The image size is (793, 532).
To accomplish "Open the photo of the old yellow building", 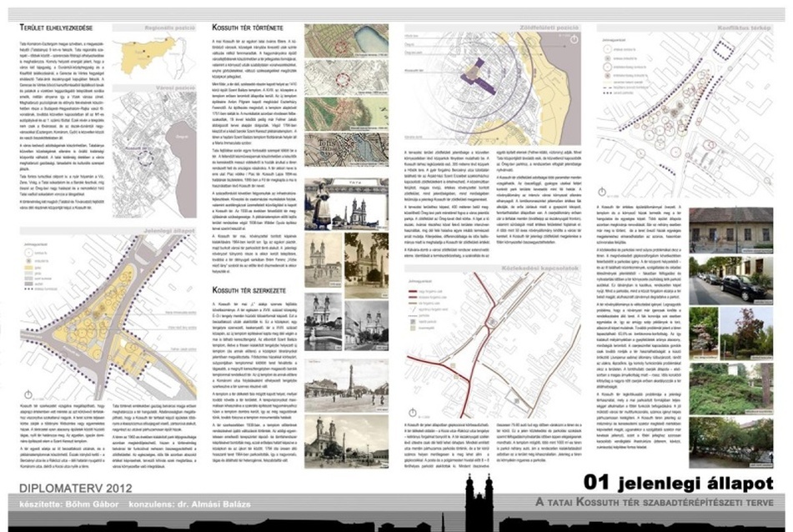I will tap(730, 231).
